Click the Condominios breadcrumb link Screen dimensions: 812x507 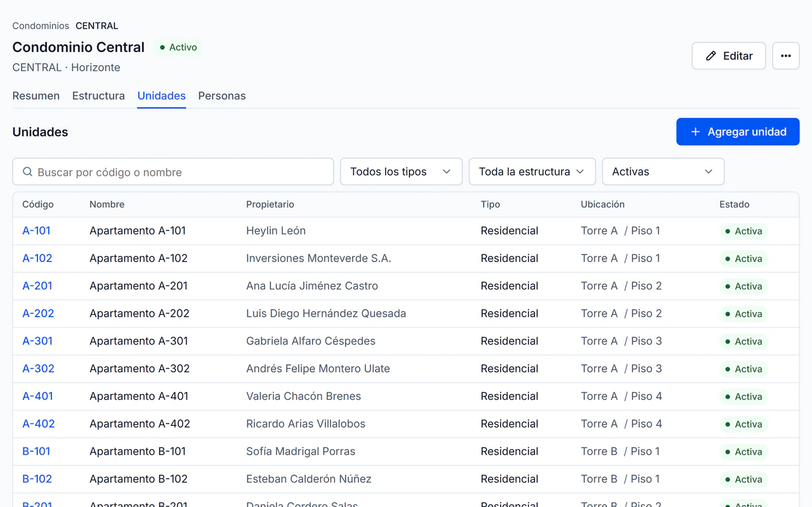tap(41, 26)
